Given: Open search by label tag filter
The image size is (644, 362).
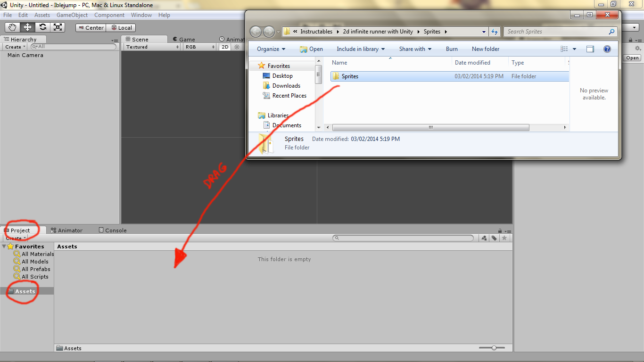Looking at the screenshot, I should click(x=494, y=238).
